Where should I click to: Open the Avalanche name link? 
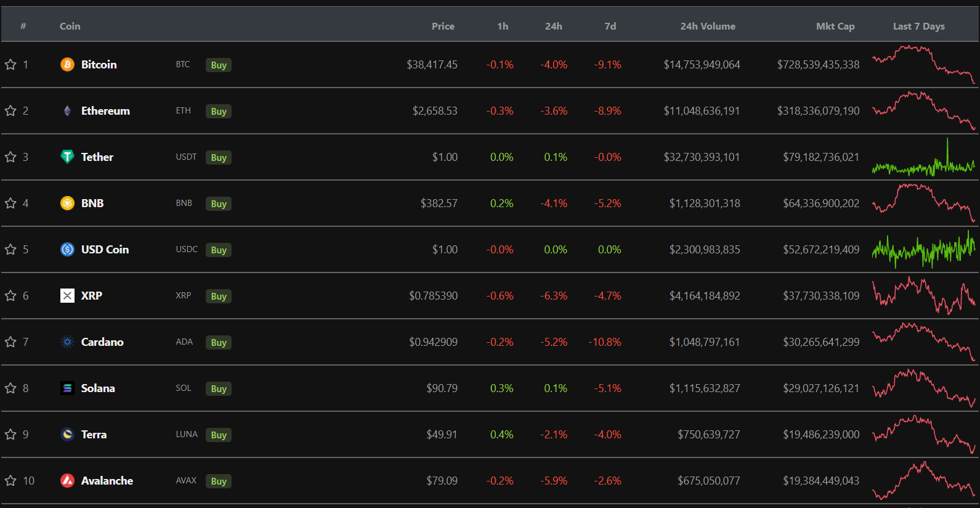pos(107,481)
